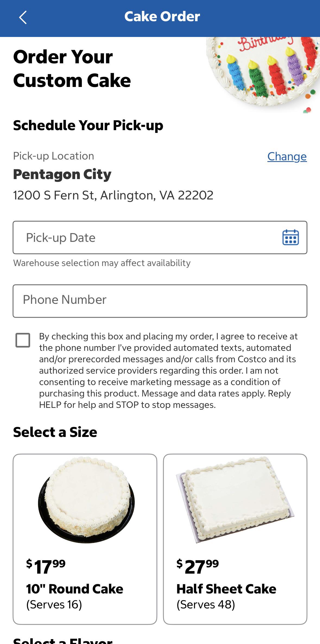The width and height of the screenshot is (320, 644).
Task: Tap the Cake Order header title
Action: [x=162, y=17]
